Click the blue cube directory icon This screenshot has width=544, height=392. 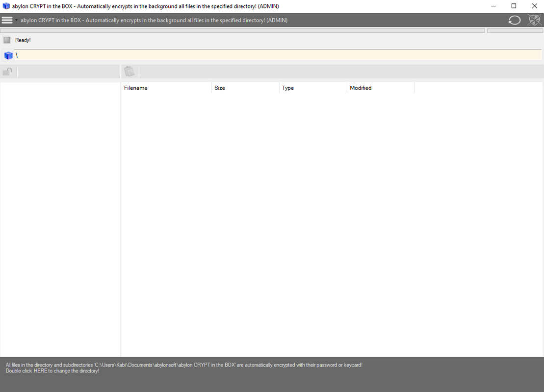click(x=8, y=55)
